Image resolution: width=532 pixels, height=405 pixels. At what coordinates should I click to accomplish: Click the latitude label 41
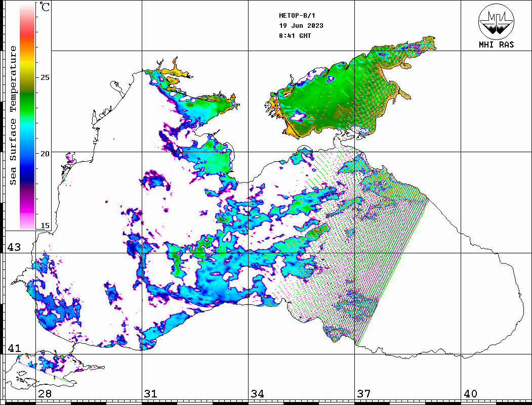(13, 348)
